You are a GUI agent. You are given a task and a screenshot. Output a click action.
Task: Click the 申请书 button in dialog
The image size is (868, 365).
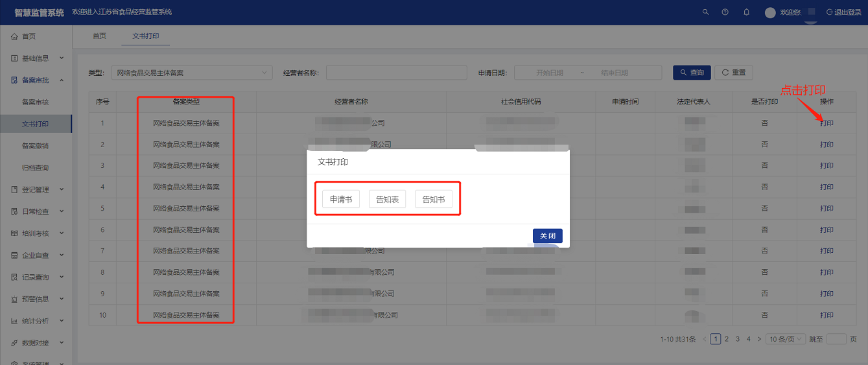341,200
